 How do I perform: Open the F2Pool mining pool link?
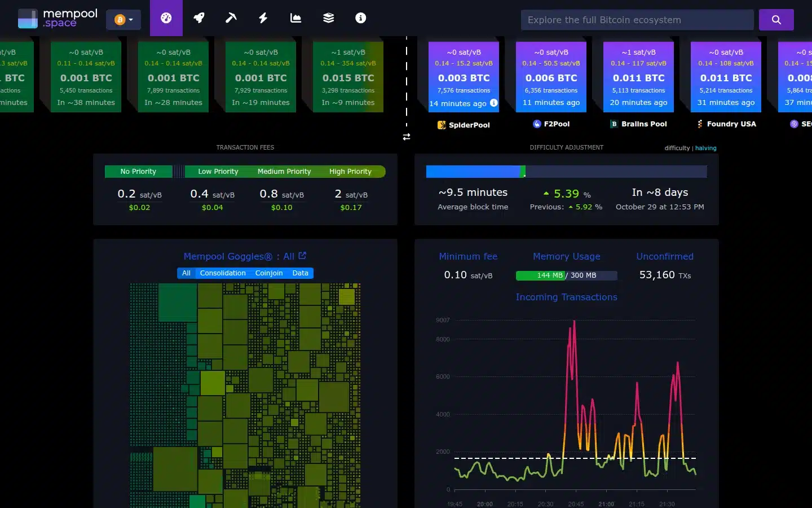551,124
